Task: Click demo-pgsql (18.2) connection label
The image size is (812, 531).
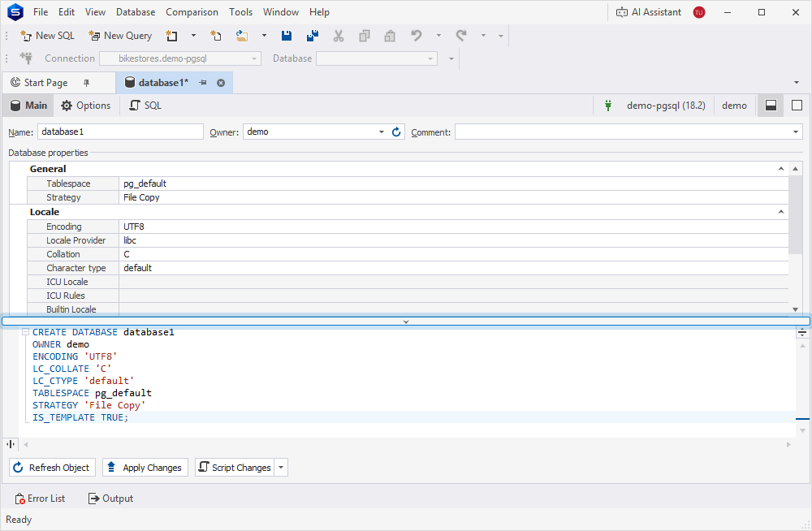Action: 666,106
